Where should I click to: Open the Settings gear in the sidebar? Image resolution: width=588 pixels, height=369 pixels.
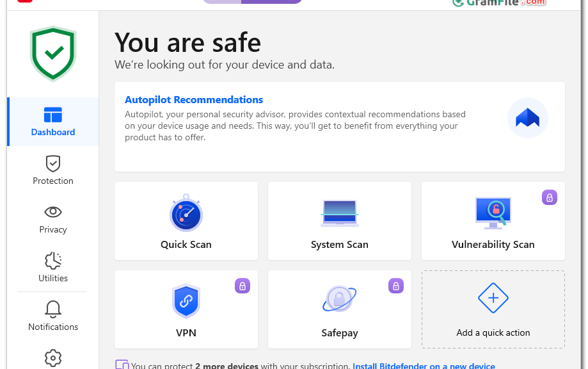tap(53, 358)
